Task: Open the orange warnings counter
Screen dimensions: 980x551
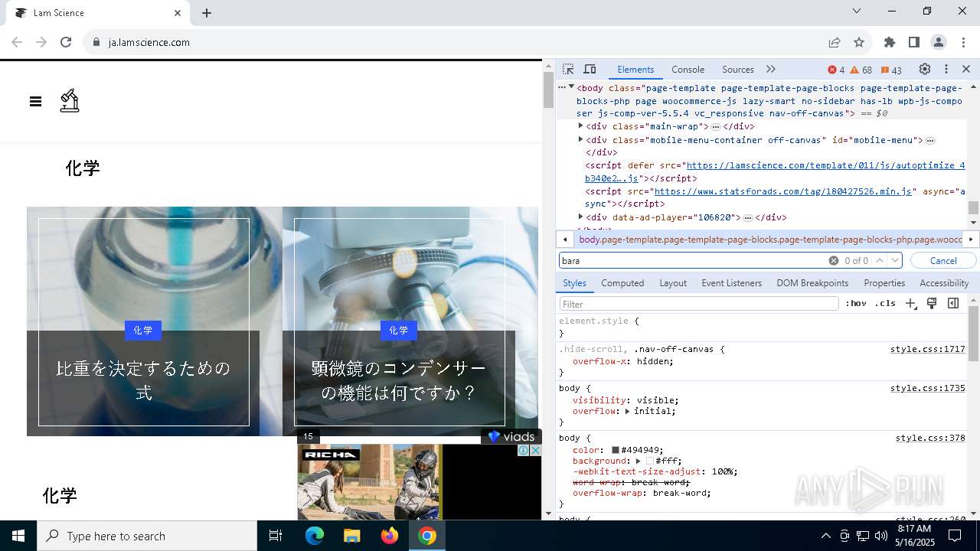Action: pos(861,70)
